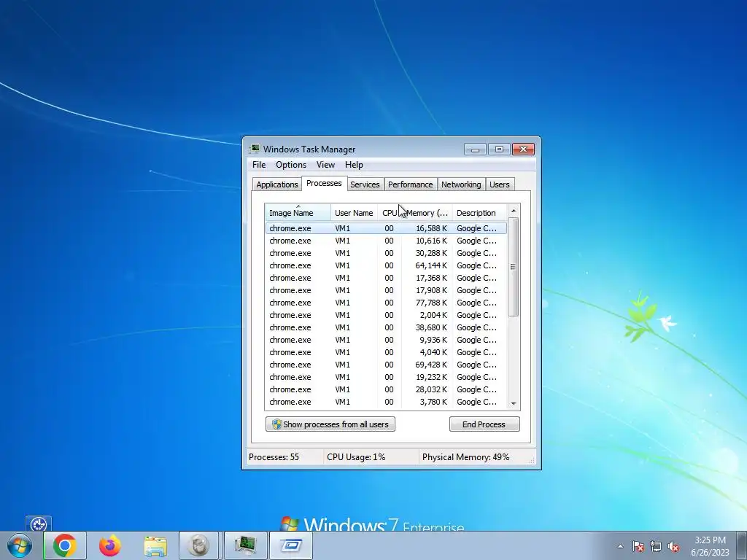Image resolution: width=747 pixels, height=560 pixels.
Task: Sort by Description column header
Action: point(479,213)
